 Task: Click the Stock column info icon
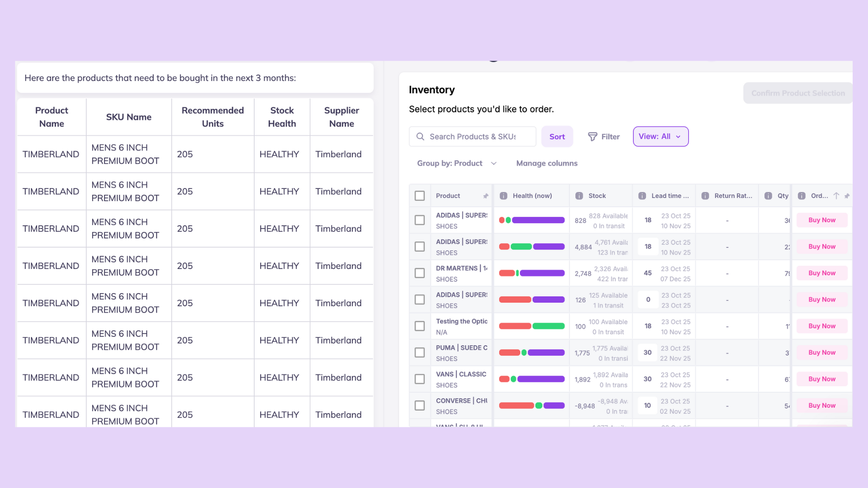tap(579, 196)
